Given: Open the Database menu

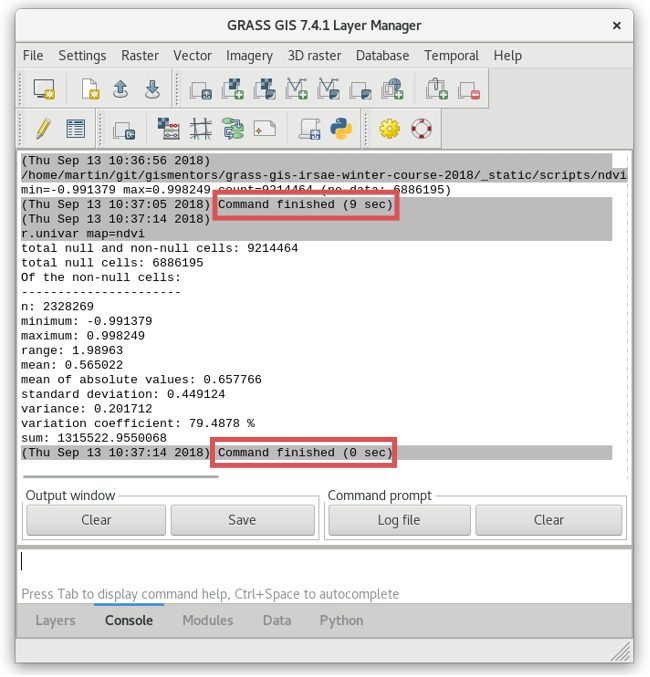Looking at the screenshot, I should 382,56.
